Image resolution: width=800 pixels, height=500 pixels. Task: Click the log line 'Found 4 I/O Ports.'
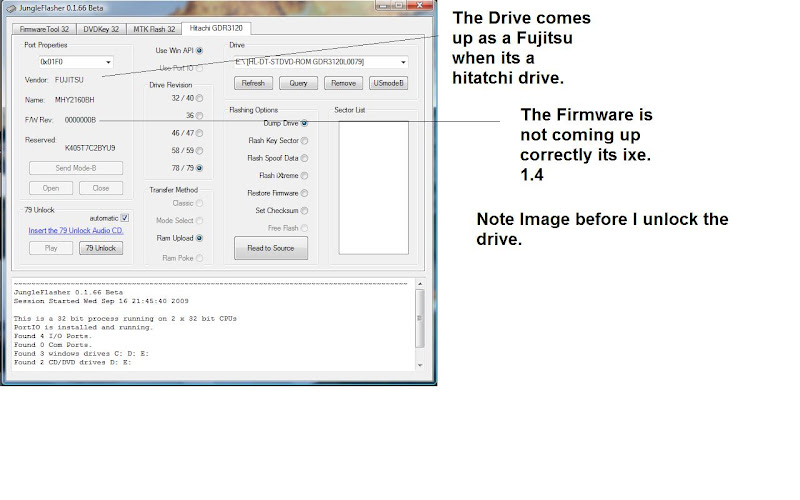coord(53,336)
